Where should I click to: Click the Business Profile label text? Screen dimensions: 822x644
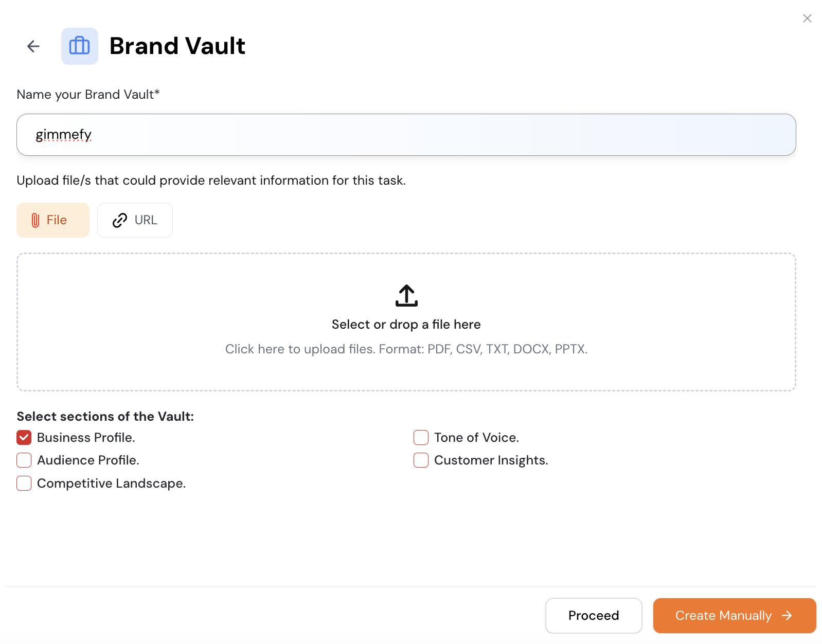86,438
